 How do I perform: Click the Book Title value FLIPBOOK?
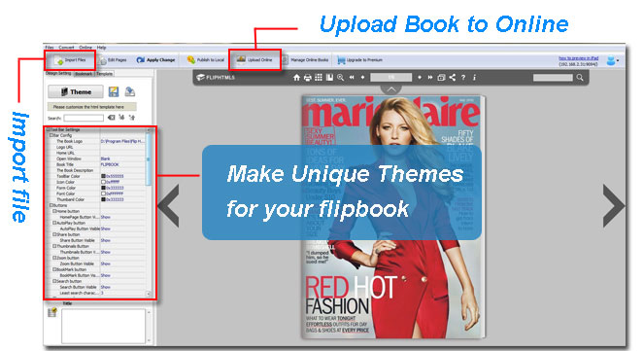point(110,164)
